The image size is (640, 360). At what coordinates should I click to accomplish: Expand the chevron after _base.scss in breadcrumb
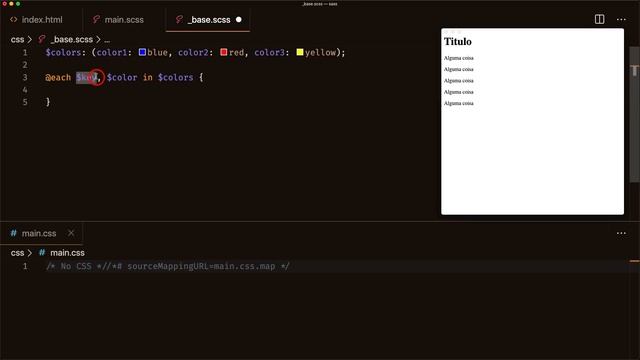(x=98, y=40)
